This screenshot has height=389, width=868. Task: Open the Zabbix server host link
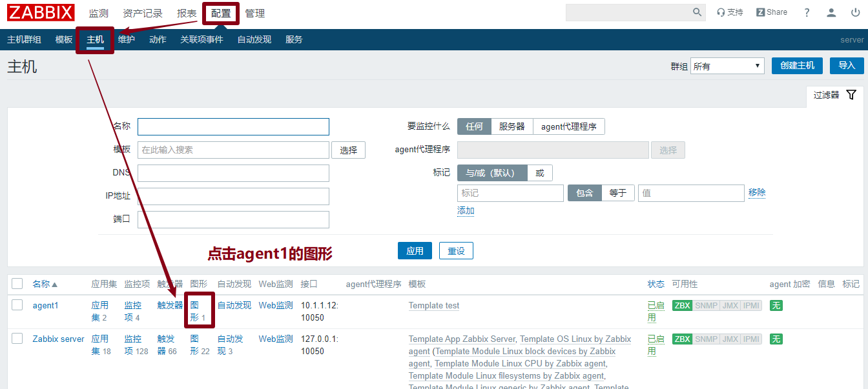click(x=59, y=339)
